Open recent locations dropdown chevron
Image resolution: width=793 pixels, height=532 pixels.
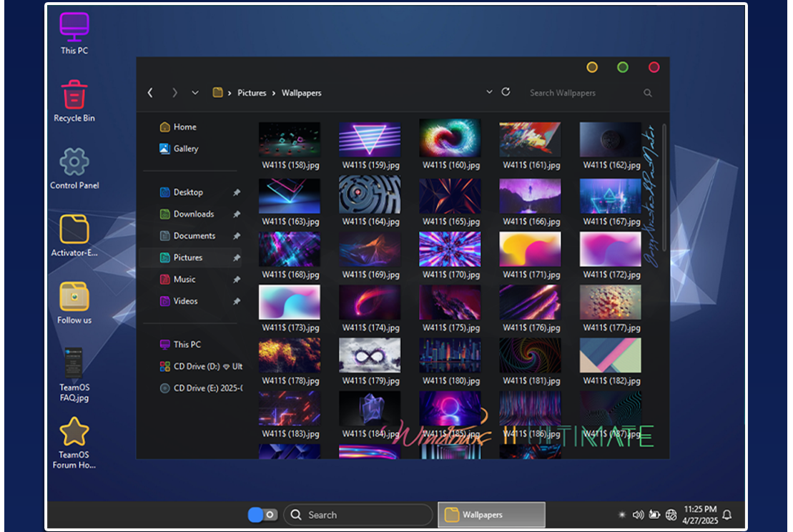click(195, 93)
